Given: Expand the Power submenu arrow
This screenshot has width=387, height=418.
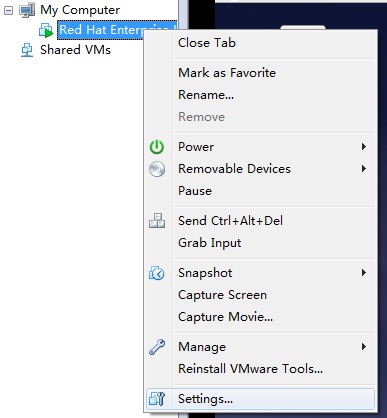Looking at the screenshot, I should pyautogui.click(x=364, y=147).
